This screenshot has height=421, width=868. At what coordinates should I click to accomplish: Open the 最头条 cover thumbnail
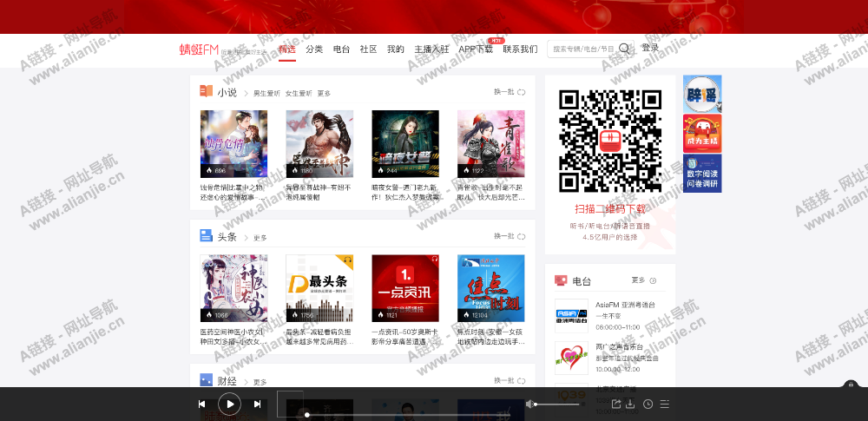319,288
